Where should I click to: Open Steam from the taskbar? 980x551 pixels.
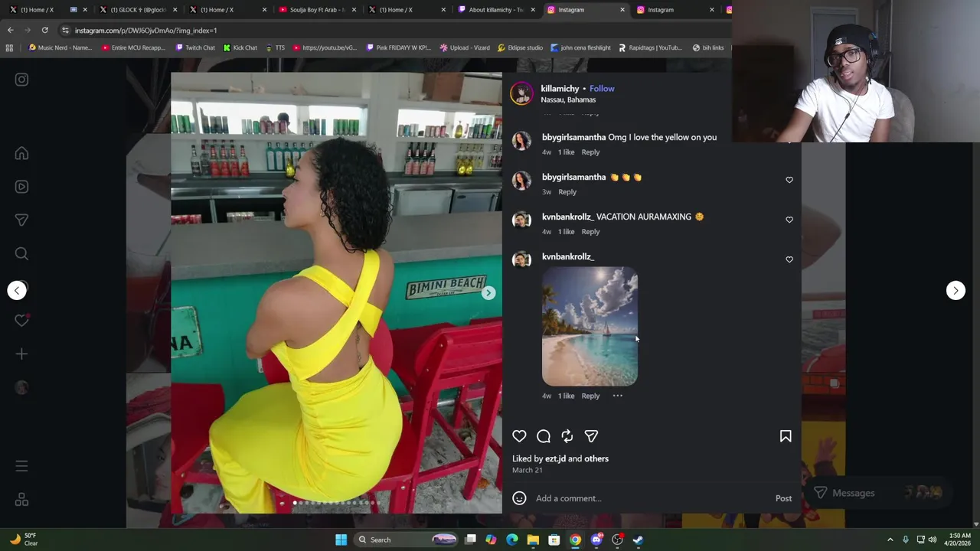tap(638, 540)
